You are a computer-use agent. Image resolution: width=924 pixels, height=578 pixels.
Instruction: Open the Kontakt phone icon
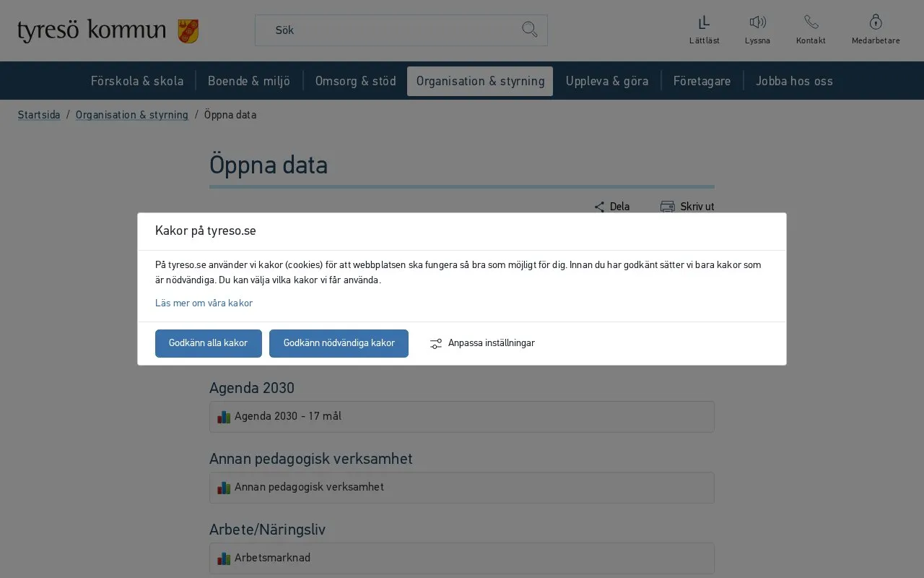tap(811, 22)
